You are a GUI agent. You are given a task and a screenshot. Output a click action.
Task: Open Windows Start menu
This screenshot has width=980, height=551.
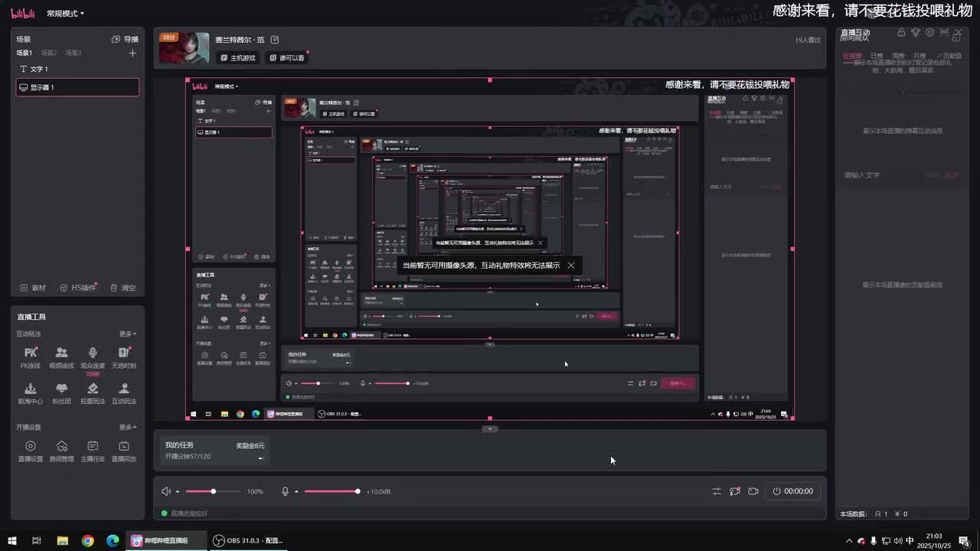pos(12,541)
